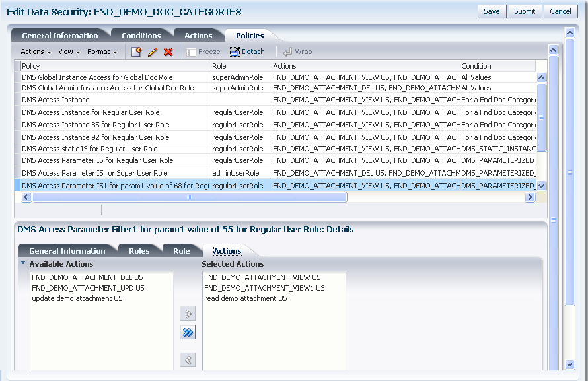The width and height of the screenshot is (588, 381).
Task: Click the Create new policy icon
Action: click(136, 52)
